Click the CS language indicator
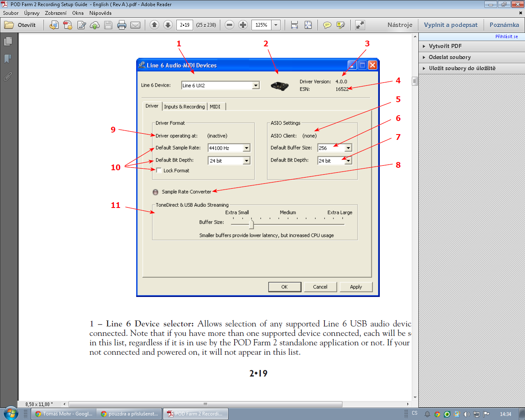This screenshot has height=420, width=525. [x=415, y=413]
